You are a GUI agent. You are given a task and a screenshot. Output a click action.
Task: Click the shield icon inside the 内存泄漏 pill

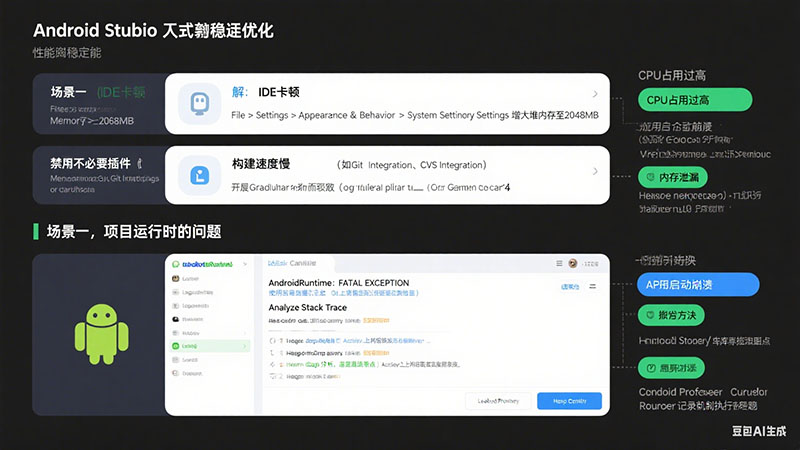(651, 177)
